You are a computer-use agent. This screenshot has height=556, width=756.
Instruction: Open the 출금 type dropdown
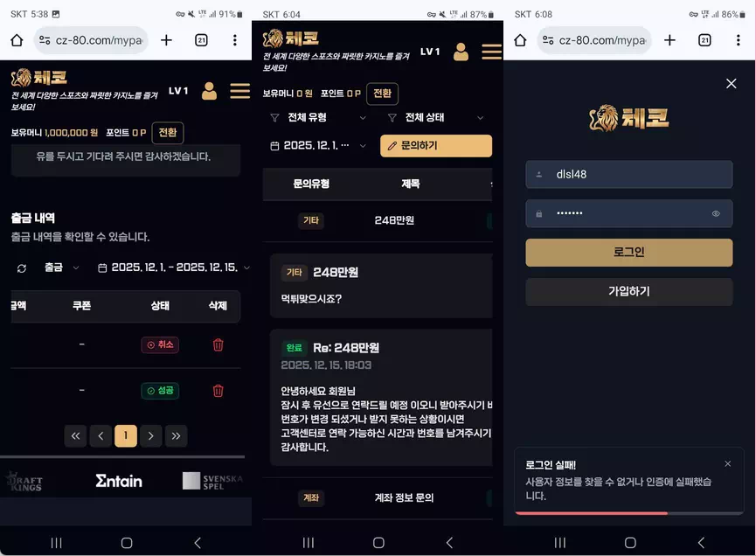coord(61,268)
